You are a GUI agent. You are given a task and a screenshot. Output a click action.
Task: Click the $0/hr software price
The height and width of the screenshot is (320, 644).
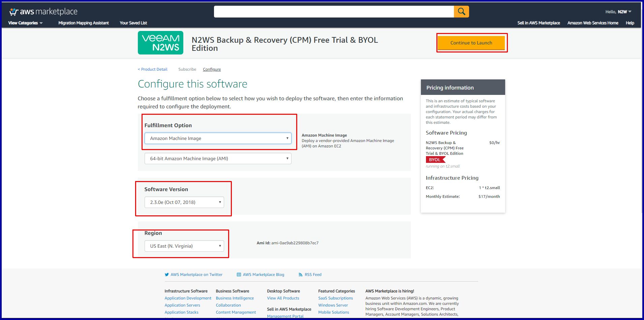click(495, 143)
